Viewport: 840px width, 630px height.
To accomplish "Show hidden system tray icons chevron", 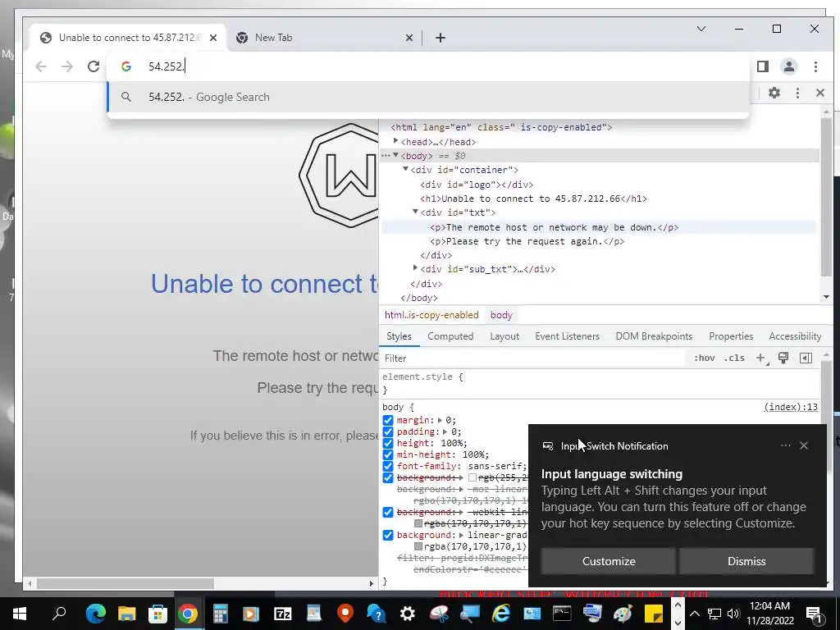I will pyautogui.click(x=694, y=614).
